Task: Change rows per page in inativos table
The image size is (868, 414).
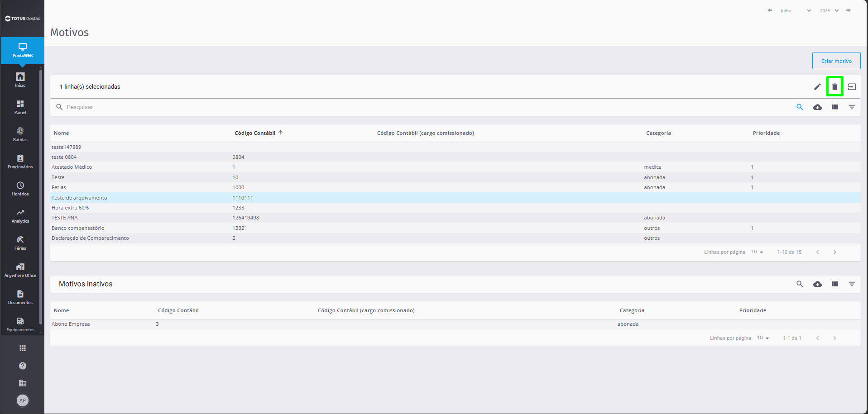Action: pyautogui.click(x=763, y=338)
